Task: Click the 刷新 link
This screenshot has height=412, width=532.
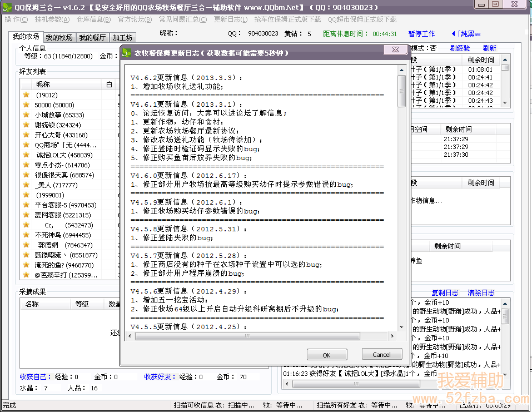Action: 489,48
